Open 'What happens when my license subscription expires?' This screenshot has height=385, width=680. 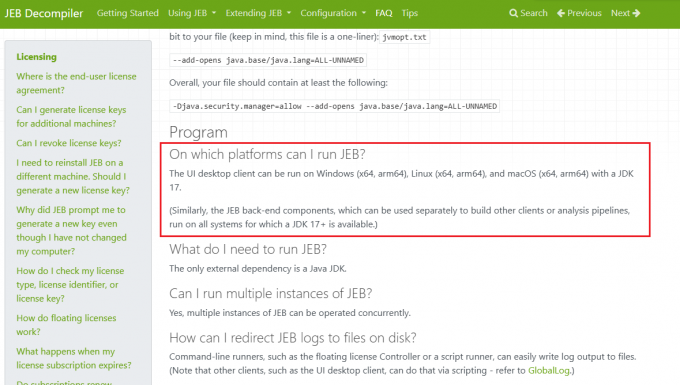tap(74, 358)
